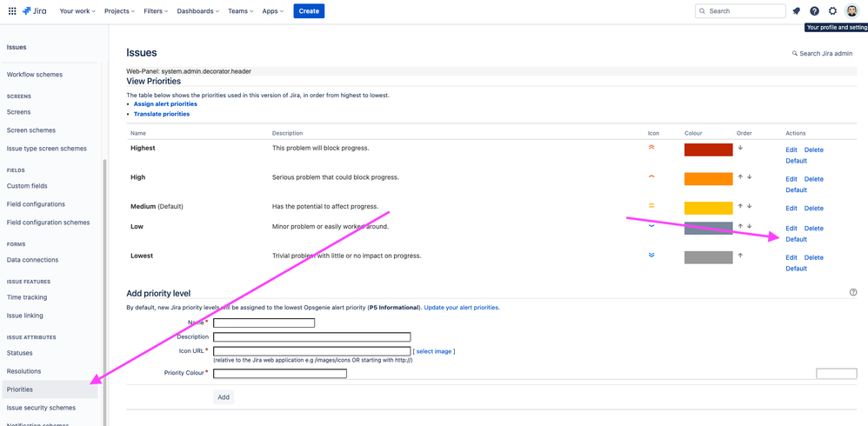868x426 pixels.
Task: Open the notifications icon
Action: (796, 11)
